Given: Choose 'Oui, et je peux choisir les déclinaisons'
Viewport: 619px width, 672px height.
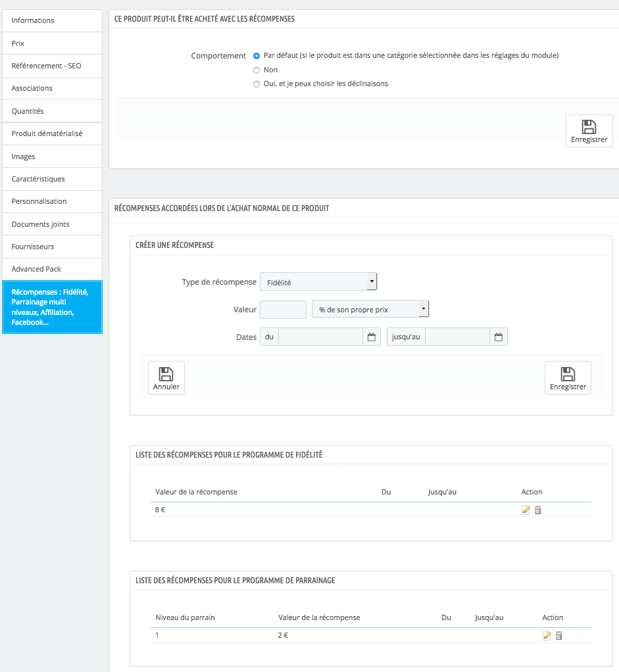Looking at the screenshot, I should point(257,84).
